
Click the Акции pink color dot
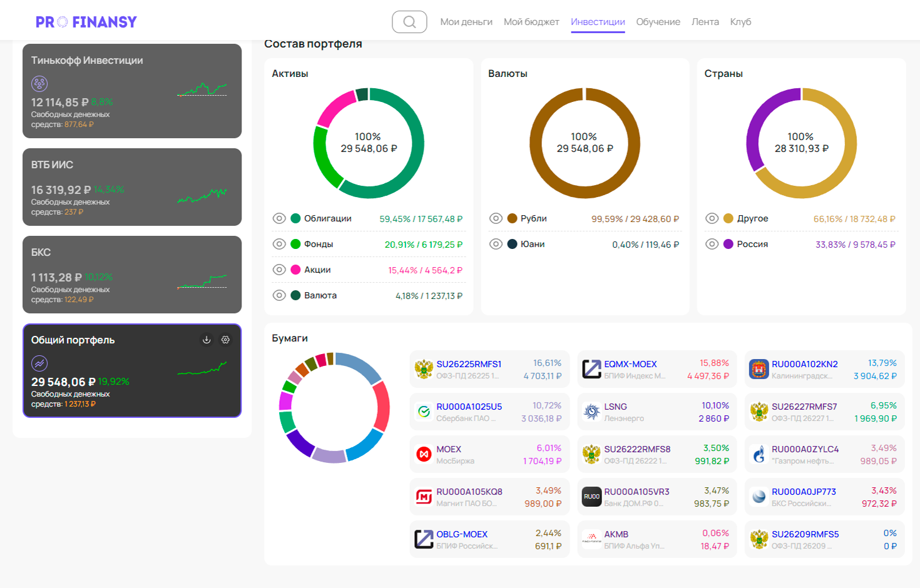(x=296, y=270)
